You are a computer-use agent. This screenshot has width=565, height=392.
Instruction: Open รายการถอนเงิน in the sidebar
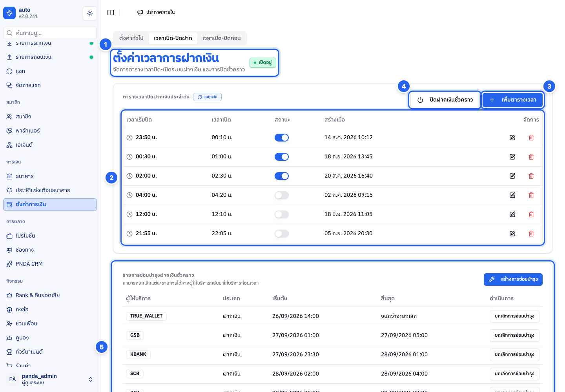[50, 57]
